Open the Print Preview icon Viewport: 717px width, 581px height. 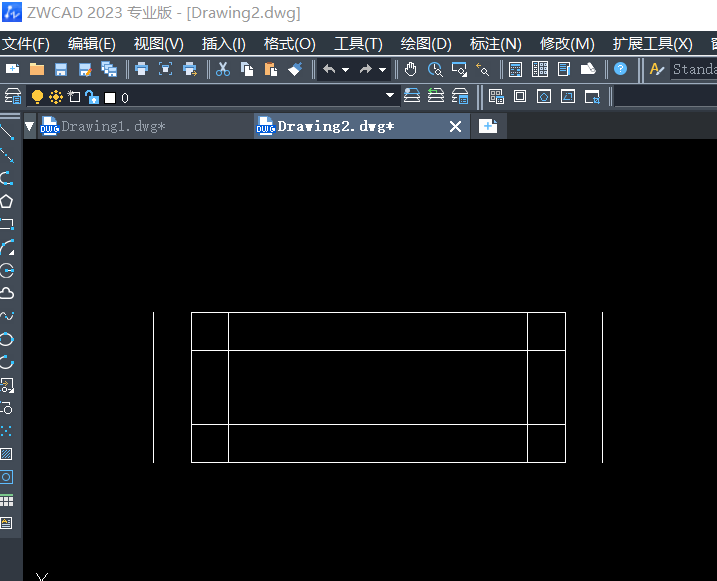[x=166, y=69]
